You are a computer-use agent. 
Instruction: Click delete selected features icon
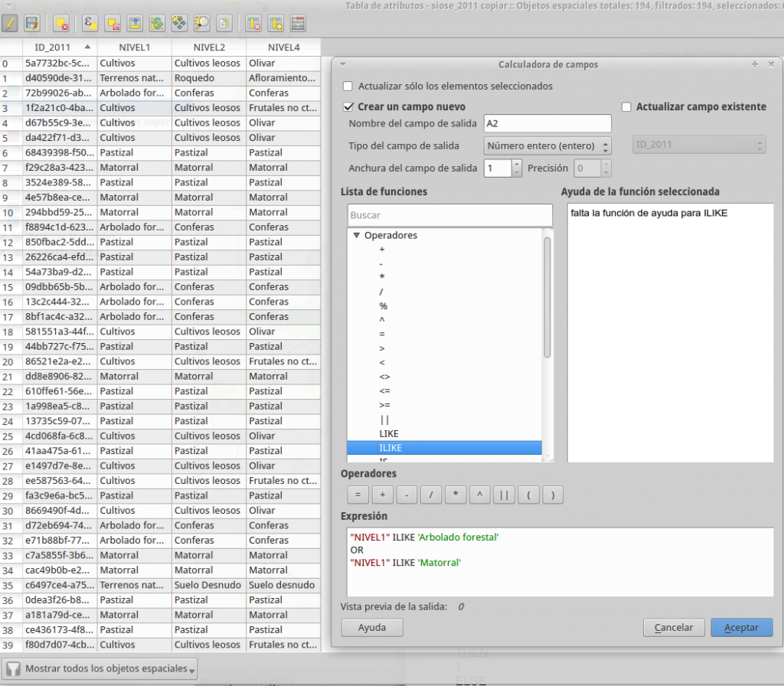pyautogui.click(x=61, y=23)
